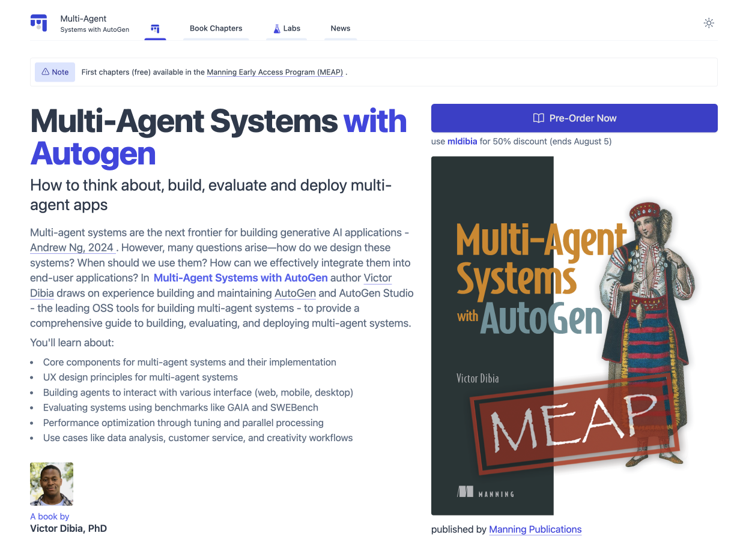Open the News tab

[341, 28]
